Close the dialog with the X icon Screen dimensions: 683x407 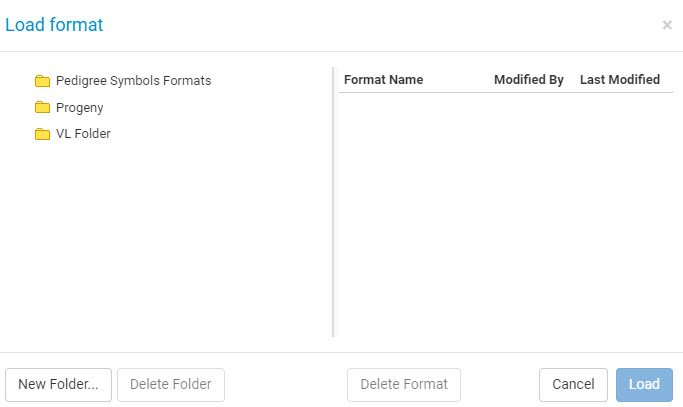coord(667,25)
